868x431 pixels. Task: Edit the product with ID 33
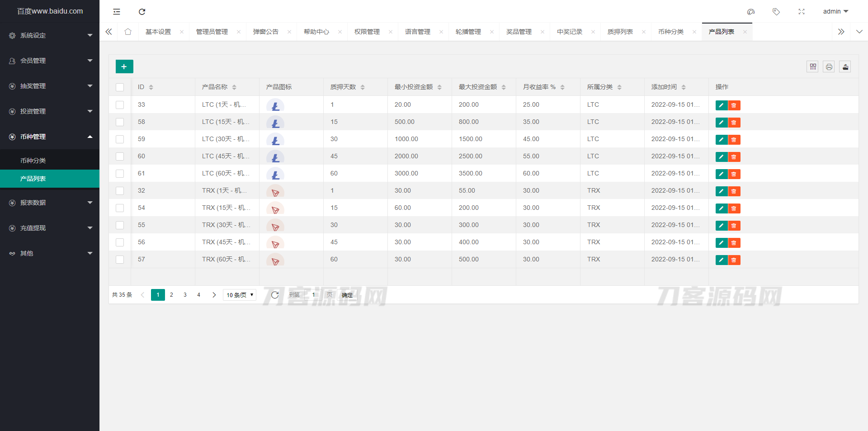pos(721,105)
